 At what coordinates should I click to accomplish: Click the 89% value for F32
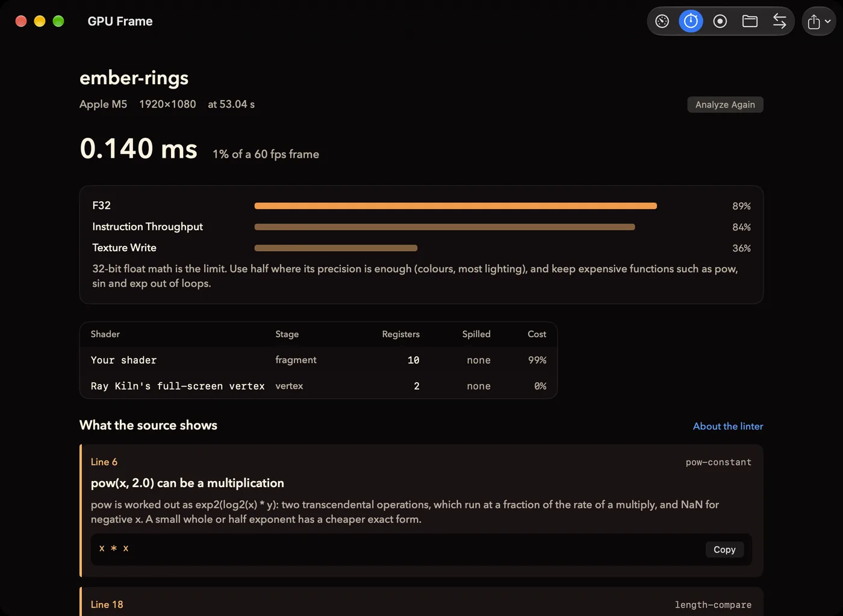coord(741,206)
